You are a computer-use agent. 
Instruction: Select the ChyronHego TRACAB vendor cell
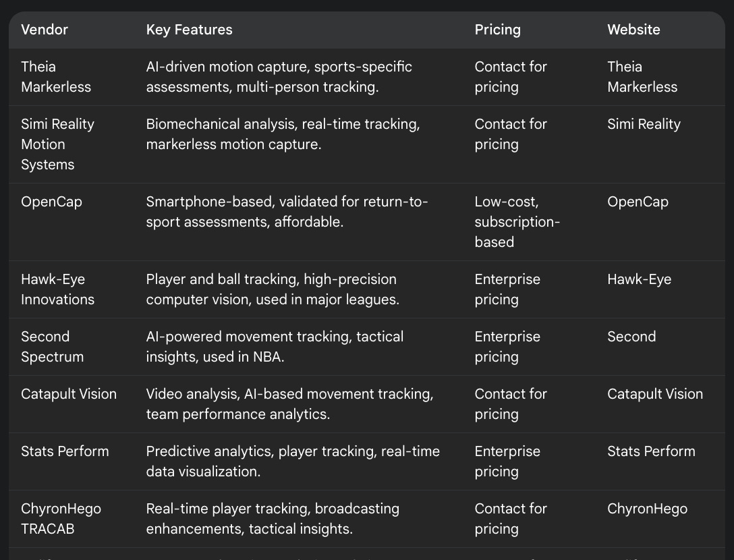click(x=61, y=519)
